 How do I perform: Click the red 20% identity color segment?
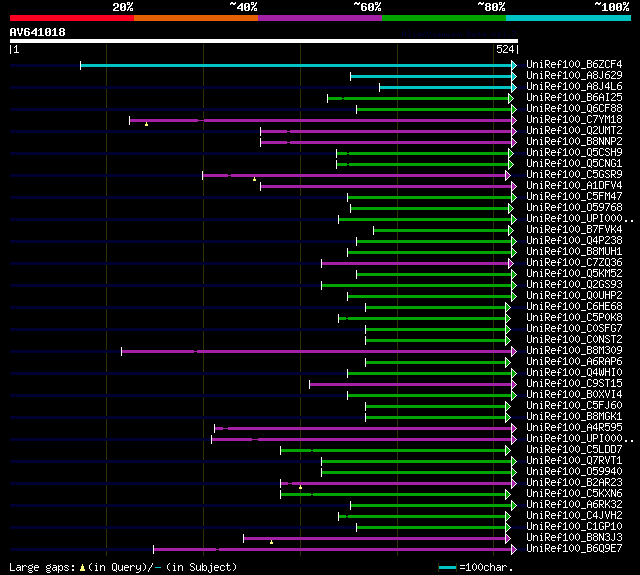[x=72, y=18]
